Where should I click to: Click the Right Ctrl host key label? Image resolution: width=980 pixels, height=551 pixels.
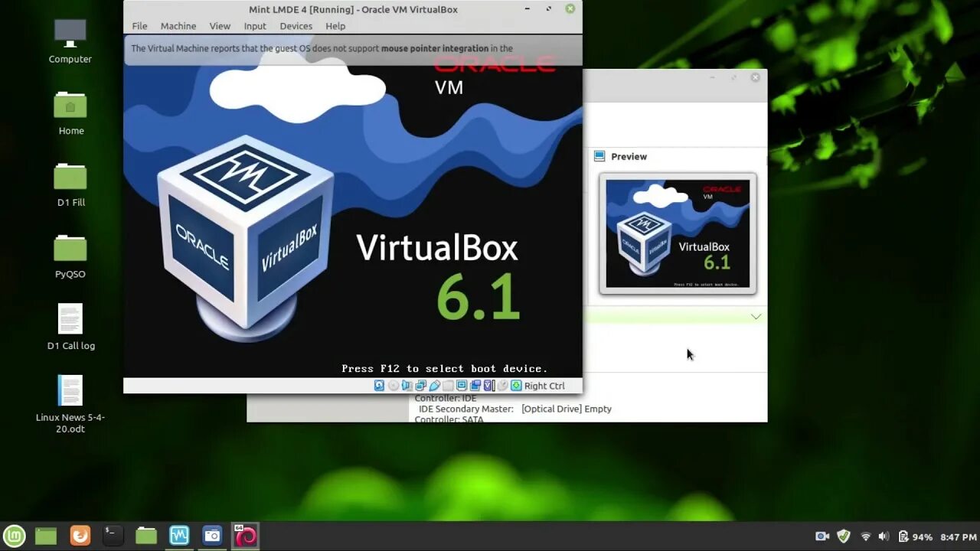(x=544, y=386)
